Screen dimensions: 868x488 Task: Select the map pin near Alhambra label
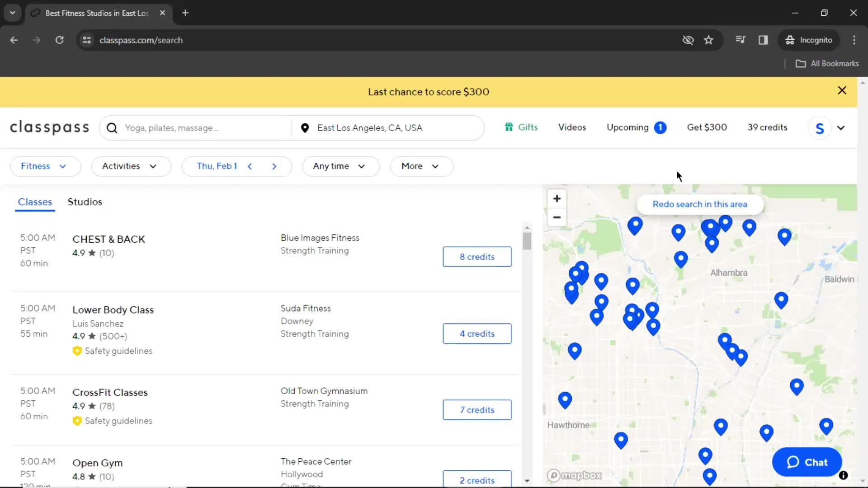coord(680,259)
